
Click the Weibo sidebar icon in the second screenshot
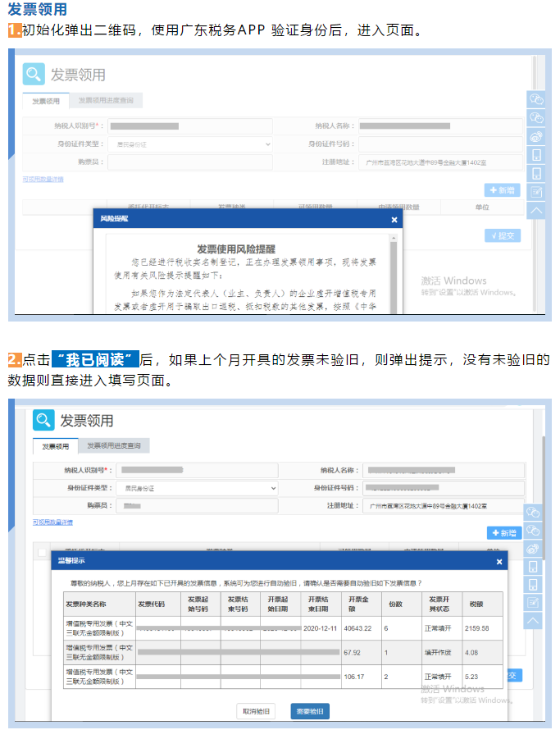(533, 548)
